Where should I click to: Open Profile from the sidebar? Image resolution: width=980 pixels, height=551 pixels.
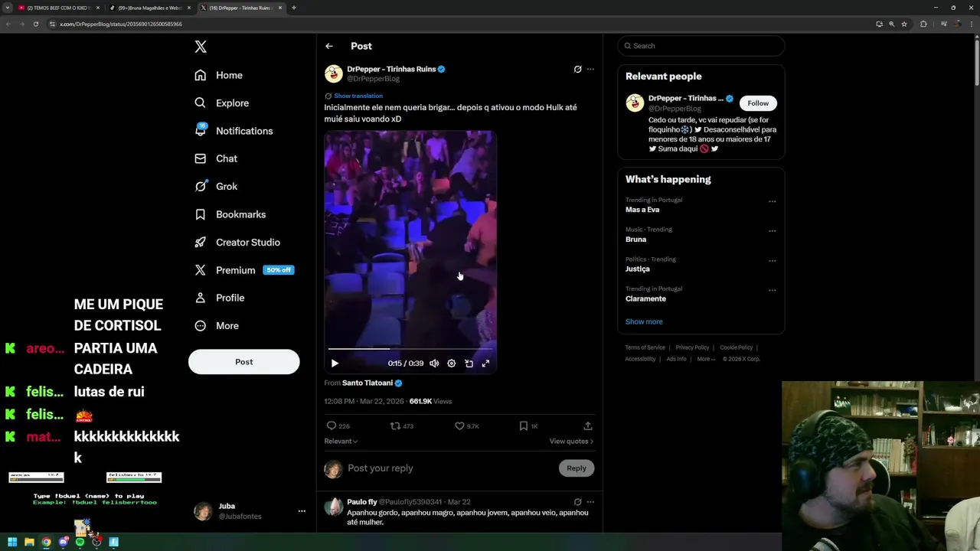(220, 298)
